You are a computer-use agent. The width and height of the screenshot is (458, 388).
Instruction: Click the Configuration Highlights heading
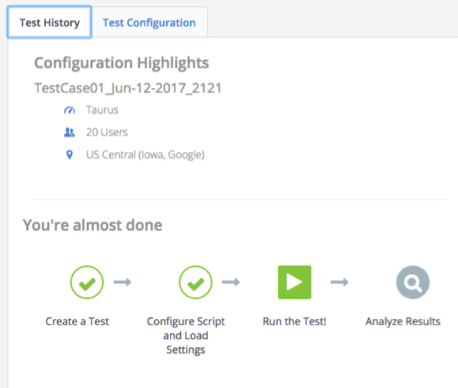coord(122,63)
